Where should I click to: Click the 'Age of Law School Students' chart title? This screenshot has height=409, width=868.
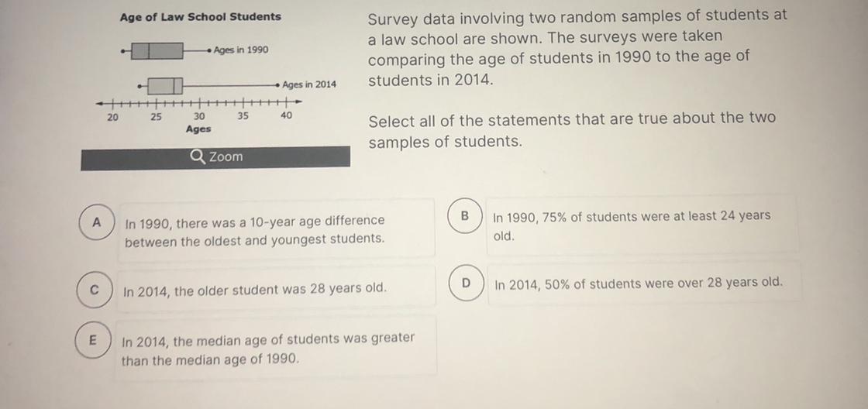201,16
